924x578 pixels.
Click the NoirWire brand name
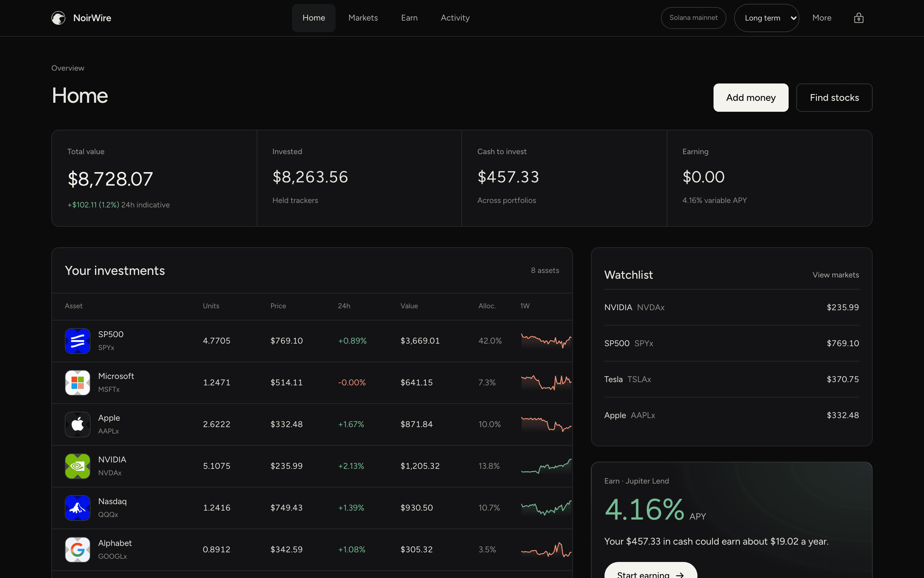[92, 18]
